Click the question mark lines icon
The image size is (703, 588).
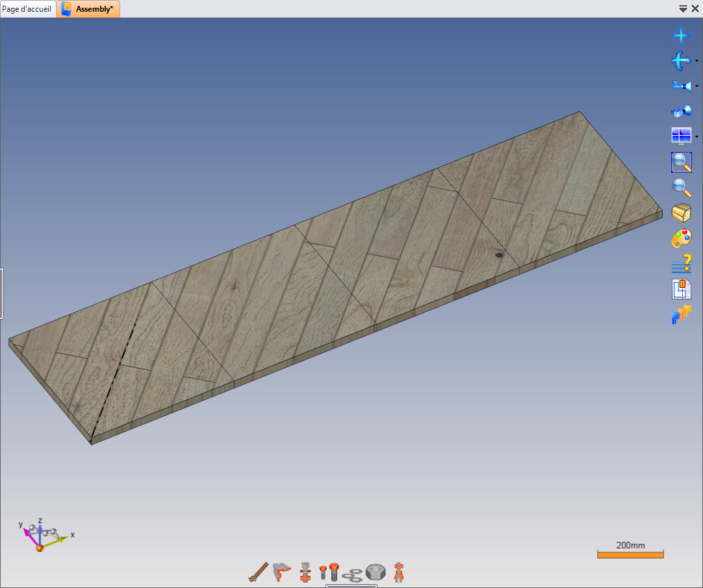pos(681,264)
